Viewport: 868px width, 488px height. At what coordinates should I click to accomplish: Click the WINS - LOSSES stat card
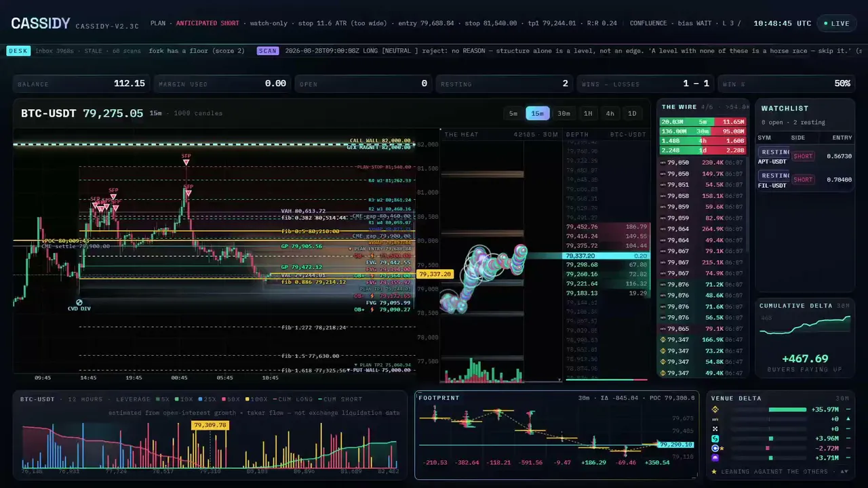point(646,83)
